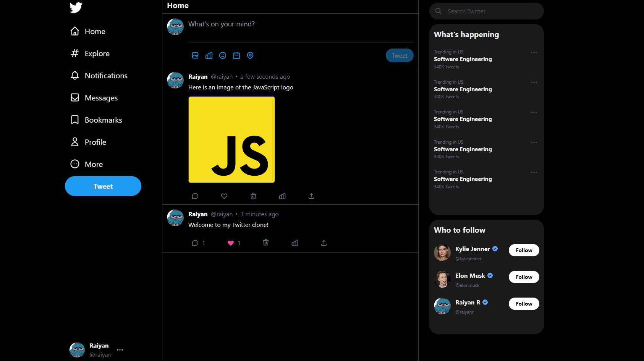Viewport: 644px width, 361px height.
Task: Click the avatar on the Welcome tweet
Action: [175, 218]
